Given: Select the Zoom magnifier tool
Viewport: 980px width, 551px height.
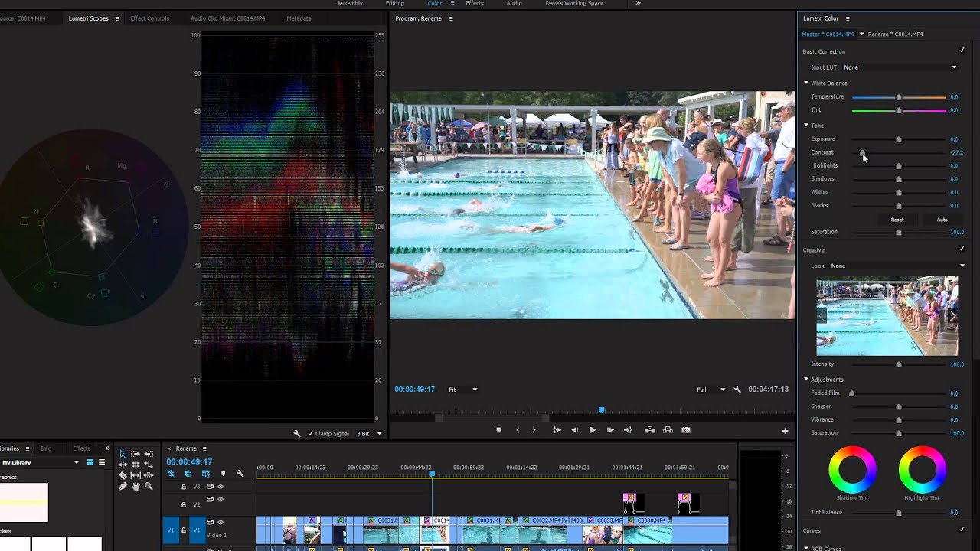Looking at the screenshot, I should 149,486.
